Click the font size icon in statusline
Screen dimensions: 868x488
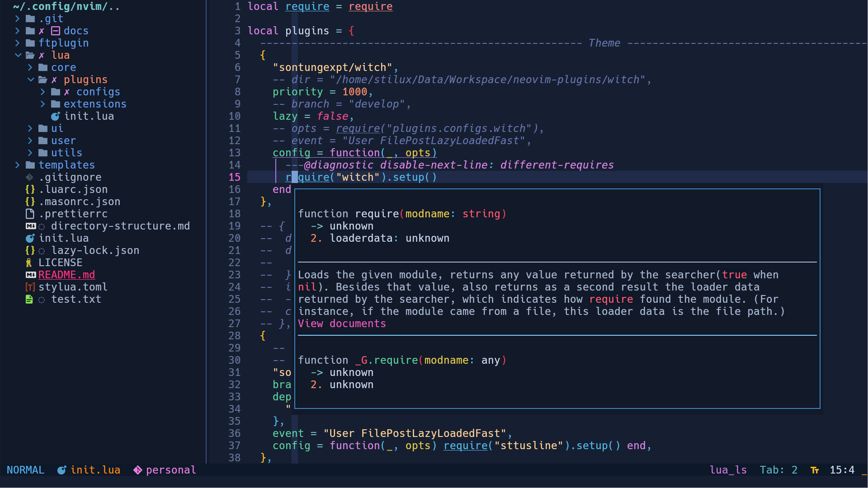click(815, 470)
